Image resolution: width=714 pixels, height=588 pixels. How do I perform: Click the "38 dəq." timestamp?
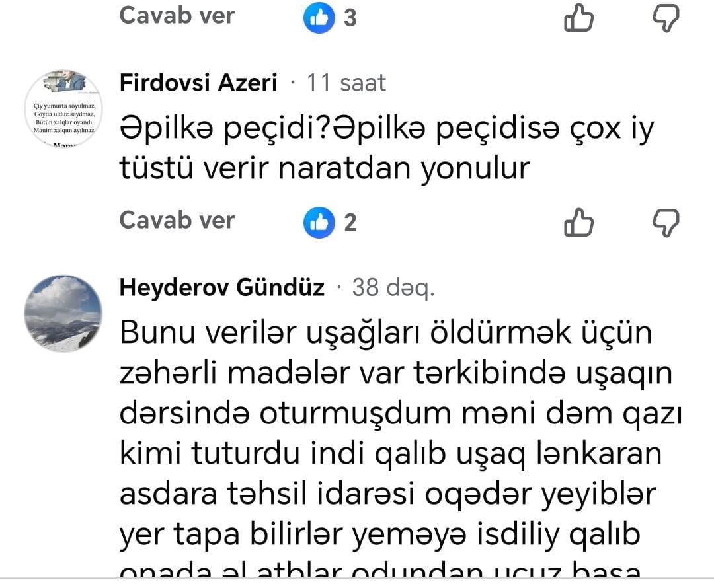click(x=393, y=288)
